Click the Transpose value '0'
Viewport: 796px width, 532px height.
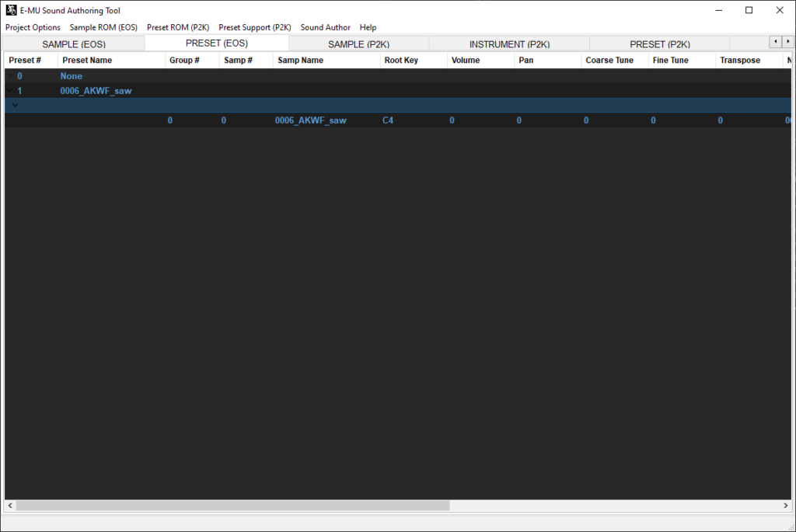point(721,120)
